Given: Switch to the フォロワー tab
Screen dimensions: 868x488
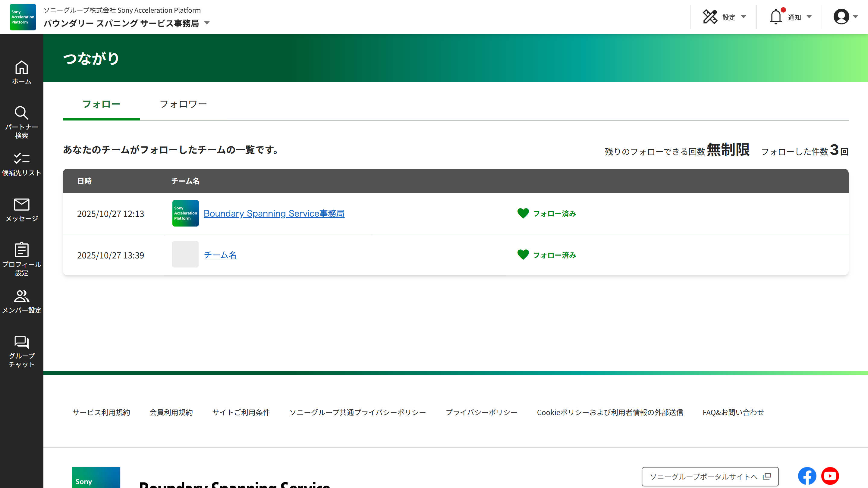Looking at the screenshot, I should 183,104.
